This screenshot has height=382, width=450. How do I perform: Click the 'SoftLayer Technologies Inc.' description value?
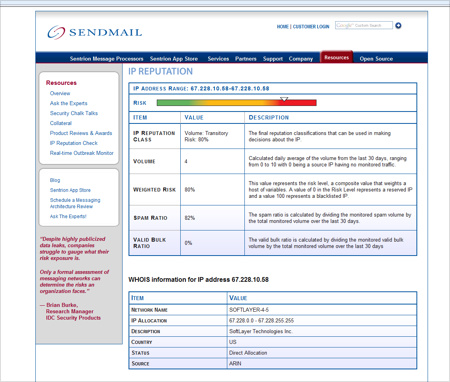coord(261,331)
